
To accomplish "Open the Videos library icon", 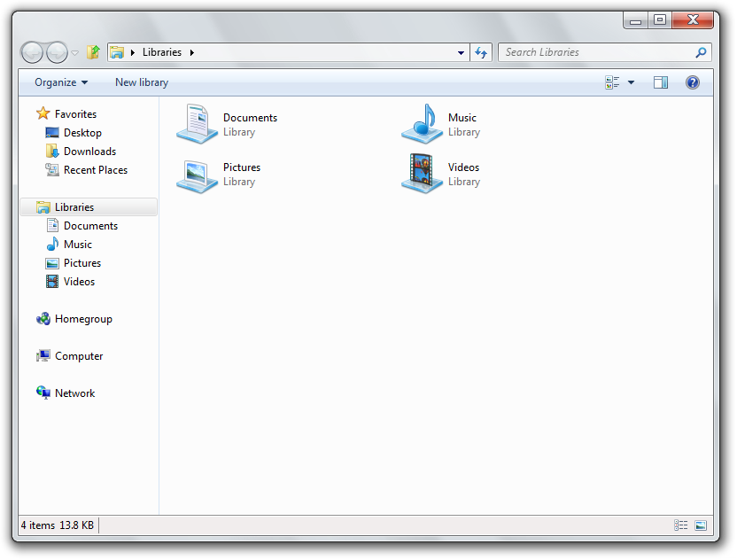I will click(422, 174).
